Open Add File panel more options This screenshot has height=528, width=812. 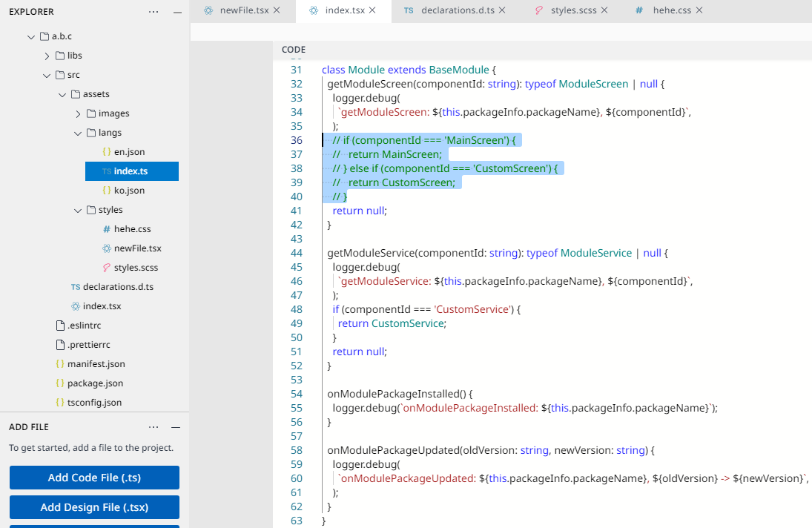click(154, 427)
